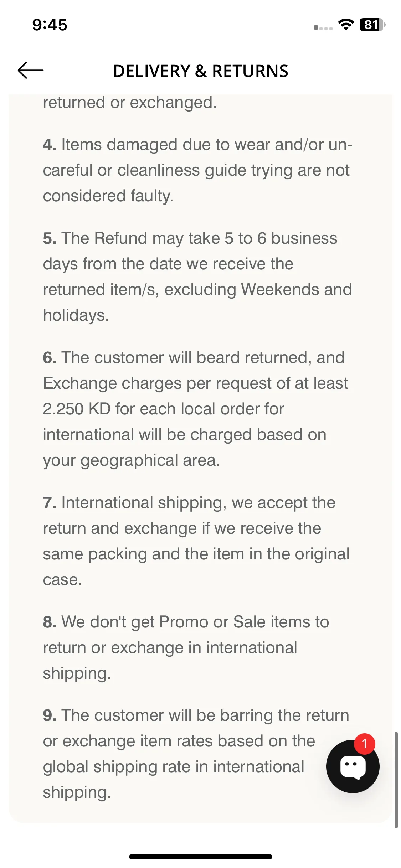Tap the 9:45 clock in status bar
The height and width of the screenshot is (868, 401).
50,25
